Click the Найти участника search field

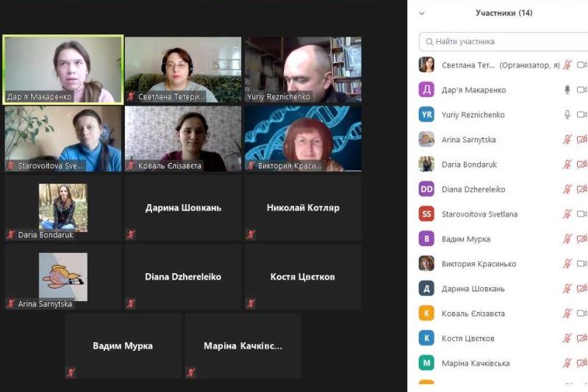click(x=503, y=42)
